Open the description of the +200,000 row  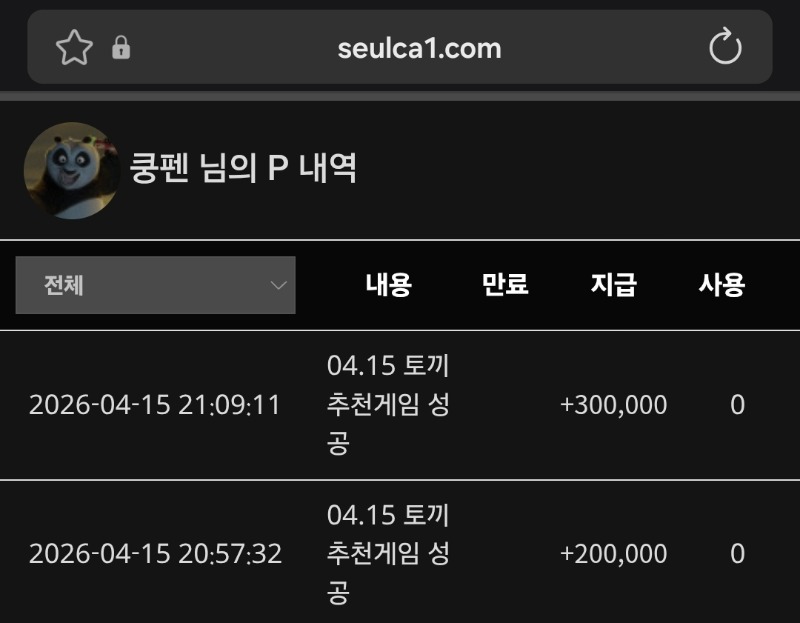click(388, 553)
